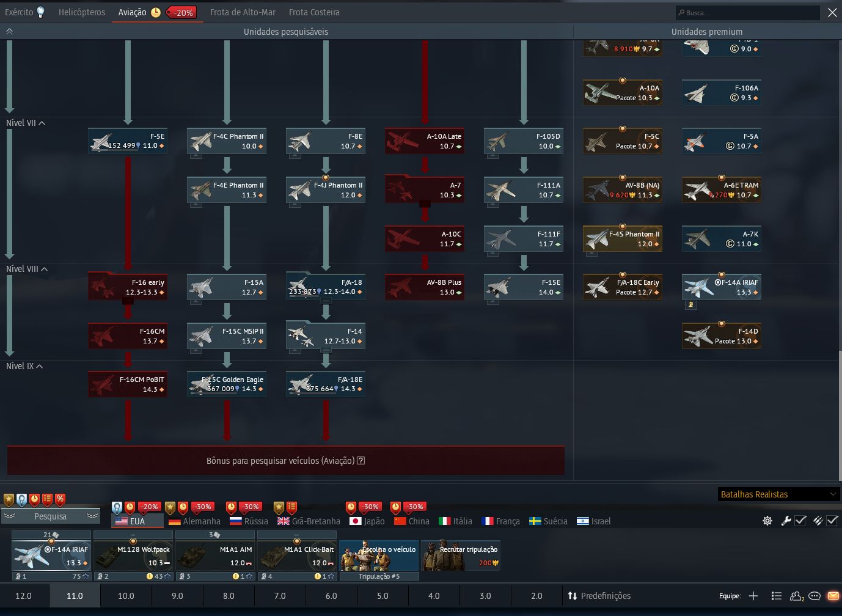
Task: Select the Grã-Bretanha nation tab
Action: point(309,521)
